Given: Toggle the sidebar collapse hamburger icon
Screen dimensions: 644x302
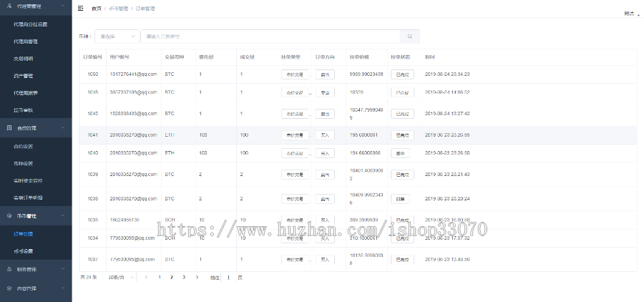Looking at the screenshot, I should tap(80, 8).
